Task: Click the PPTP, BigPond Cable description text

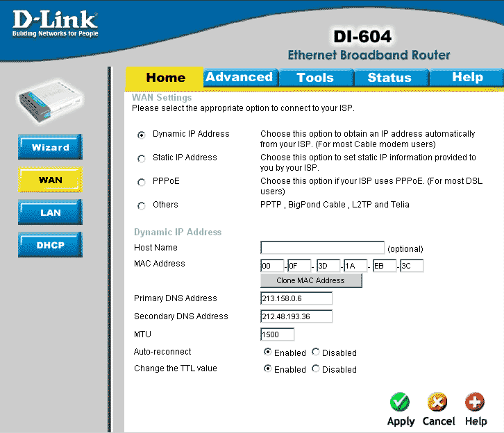Action: (x=335, y=205)
